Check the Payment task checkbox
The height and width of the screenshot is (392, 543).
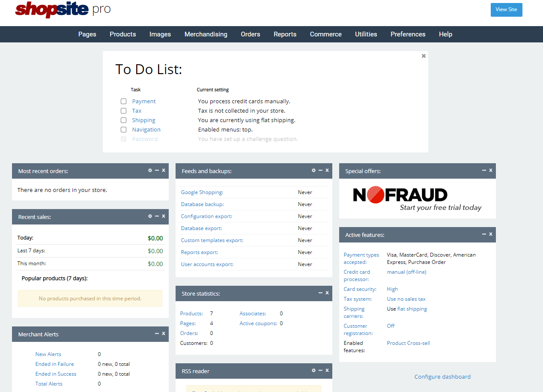pyautogui.click(x=123, y=102)
